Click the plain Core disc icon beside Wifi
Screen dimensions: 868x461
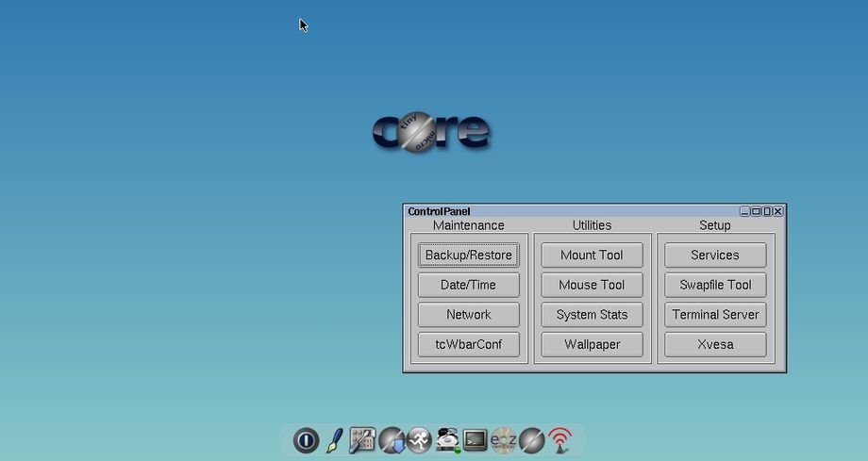click(x=532, y=440)
